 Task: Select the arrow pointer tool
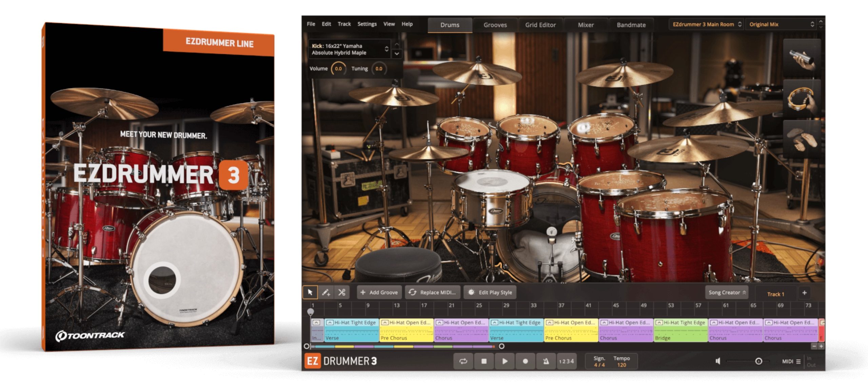click(310, 292)
